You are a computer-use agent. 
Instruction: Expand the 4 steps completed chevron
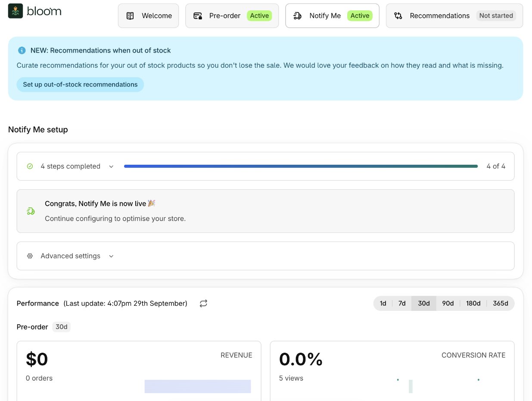tap(111, 166)
